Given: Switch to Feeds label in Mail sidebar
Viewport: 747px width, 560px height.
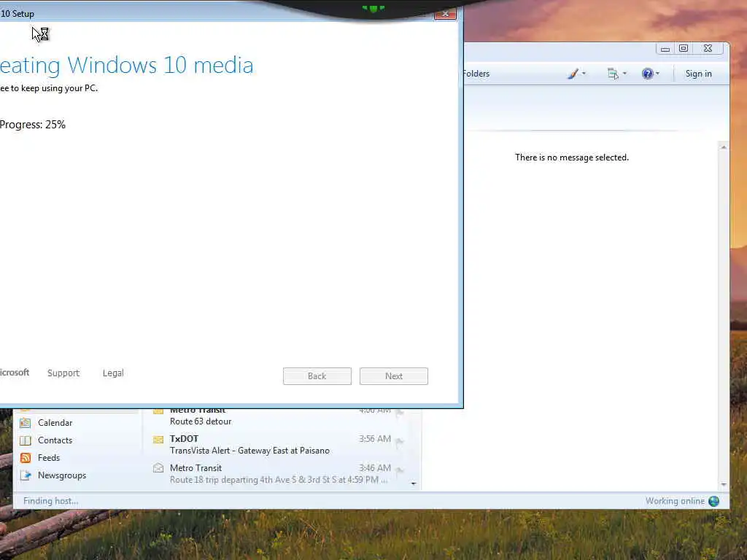Looking at the screenshot, I should (49, 458).
